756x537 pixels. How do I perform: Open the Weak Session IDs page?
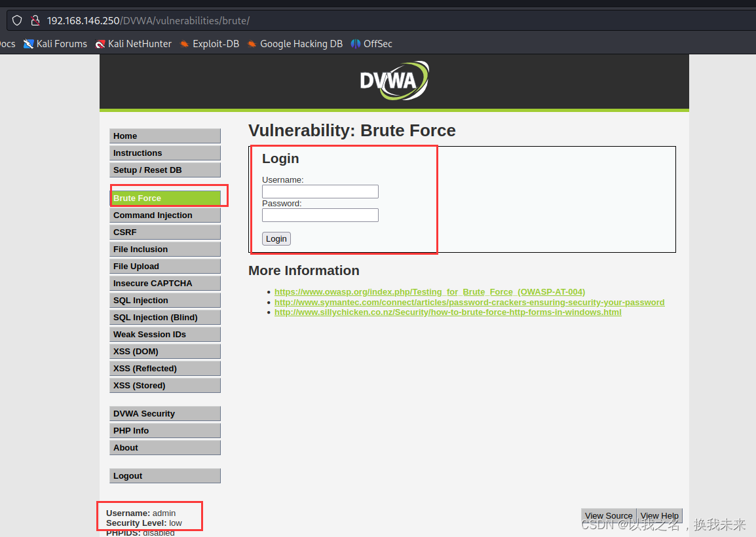pos(165,334)
